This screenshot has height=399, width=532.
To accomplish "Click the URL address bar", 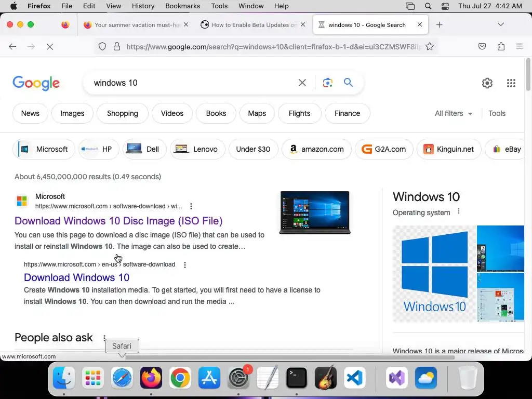I will click(x=273, y=46).
